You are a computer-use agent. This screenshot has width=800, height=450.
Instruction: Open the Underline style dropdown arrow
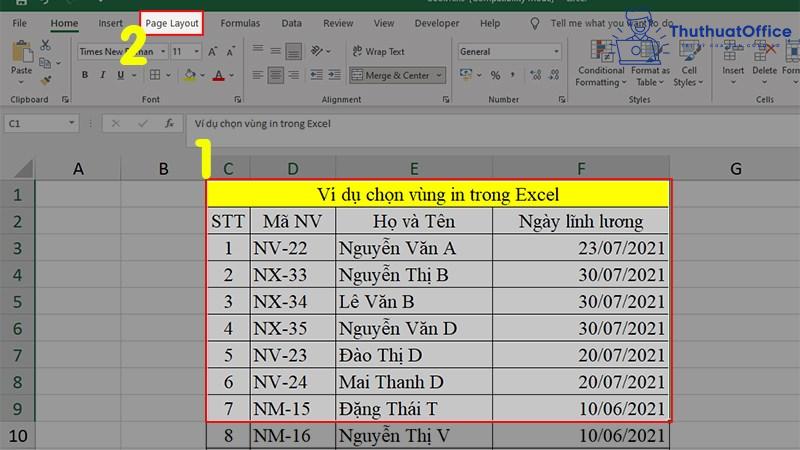click(x=134, y=76)
